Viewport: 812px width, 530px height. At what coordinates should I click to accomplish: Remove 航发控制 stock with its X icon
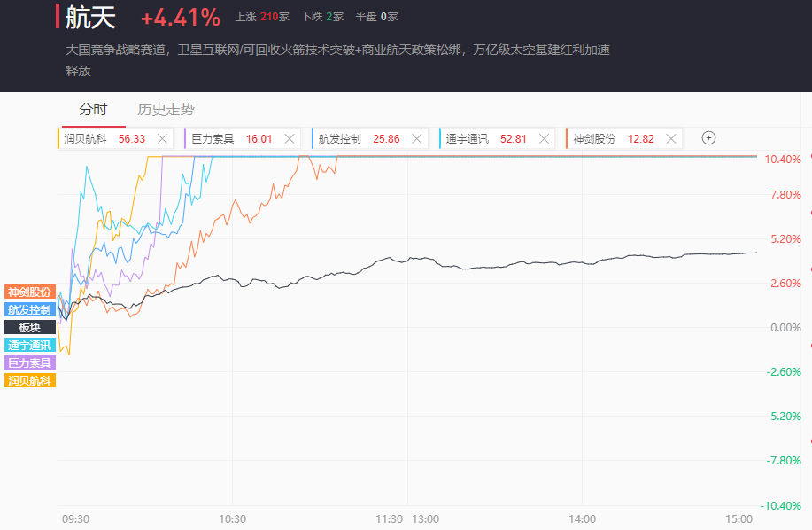416,138
